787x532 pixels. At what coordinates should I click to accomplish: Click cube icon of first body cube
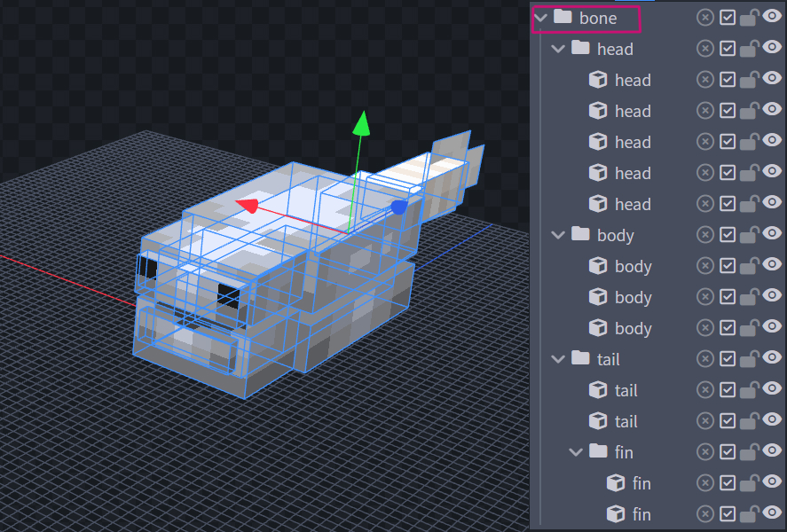pos(598,266)
